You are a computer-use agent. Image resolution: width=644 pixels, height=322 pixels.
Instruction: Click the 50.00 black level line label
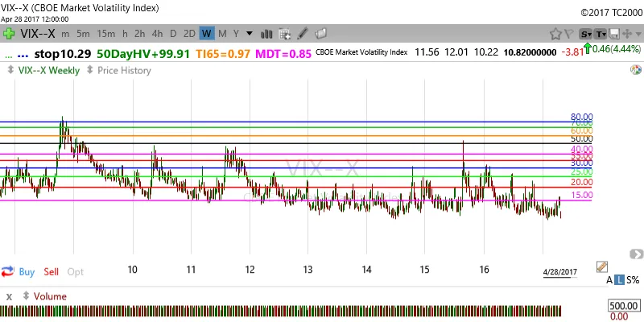pos(581,138)
